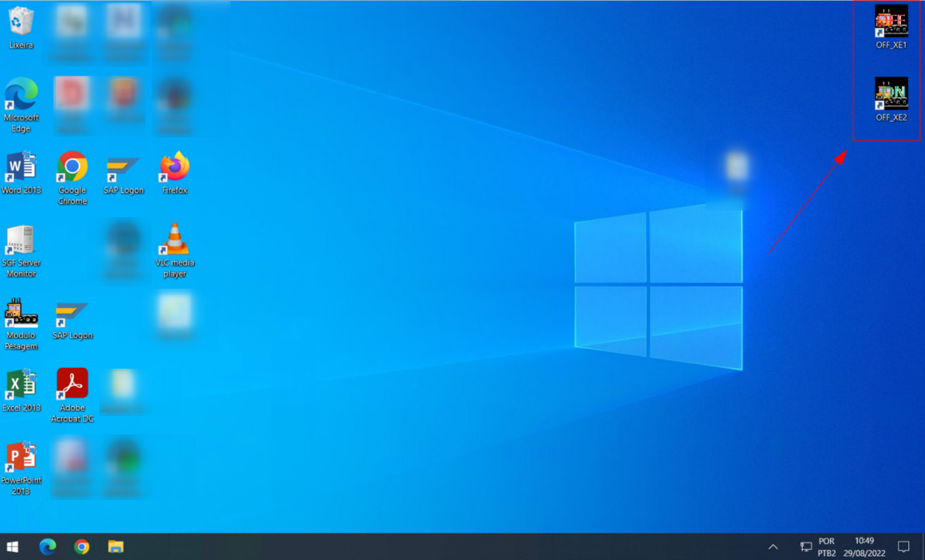The height and width of the screenshot is (560, 925).
Task: Select the PowerPoint 2013 desktop shortcut
Action: (22, 468)
